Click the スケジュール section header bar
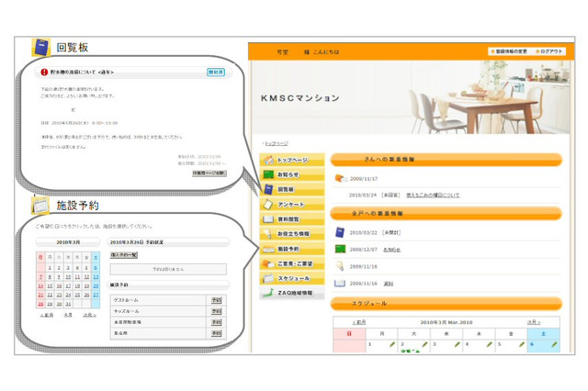588x391 pixels. [x=446, y=304]
